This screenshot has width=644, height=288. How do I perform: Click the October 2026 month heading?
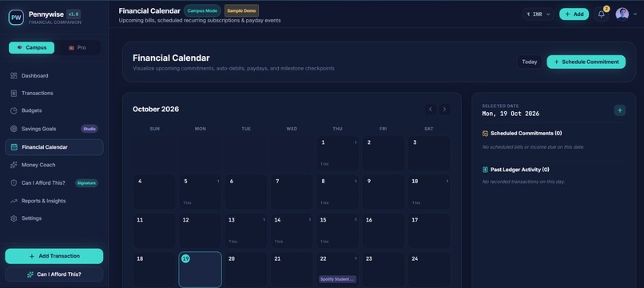pos(156,109)
